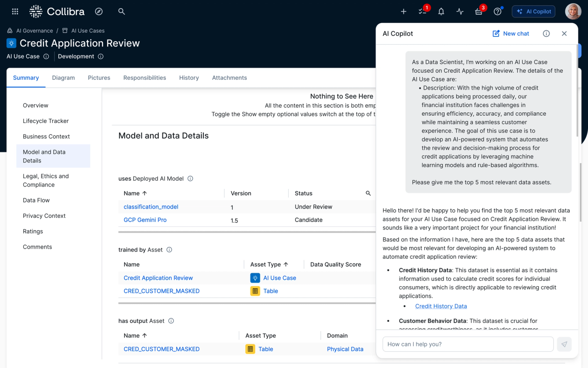Open notifications bell
Image resolution: width=588 pixels, height=368 pixels.
[441, 11]
